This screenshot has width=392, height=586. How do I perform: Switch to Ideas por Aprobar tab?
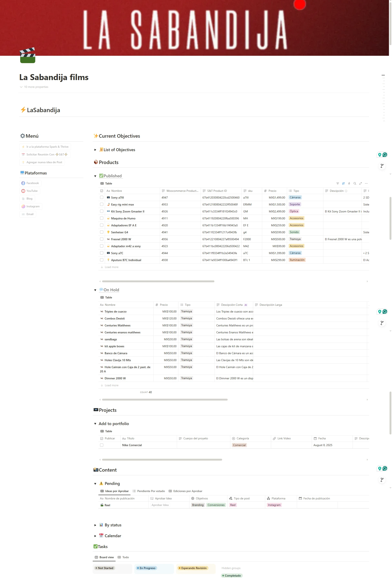point(115,491)
